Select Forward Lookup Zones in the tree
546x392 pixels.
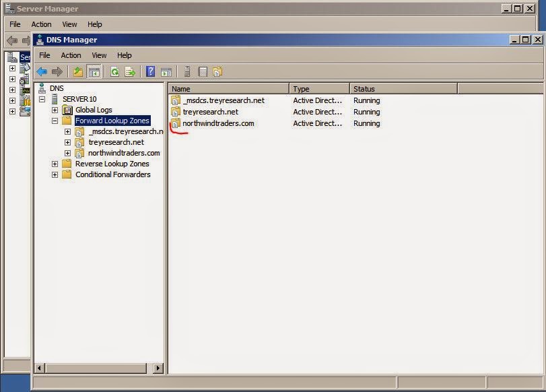[x=112, y=121]
